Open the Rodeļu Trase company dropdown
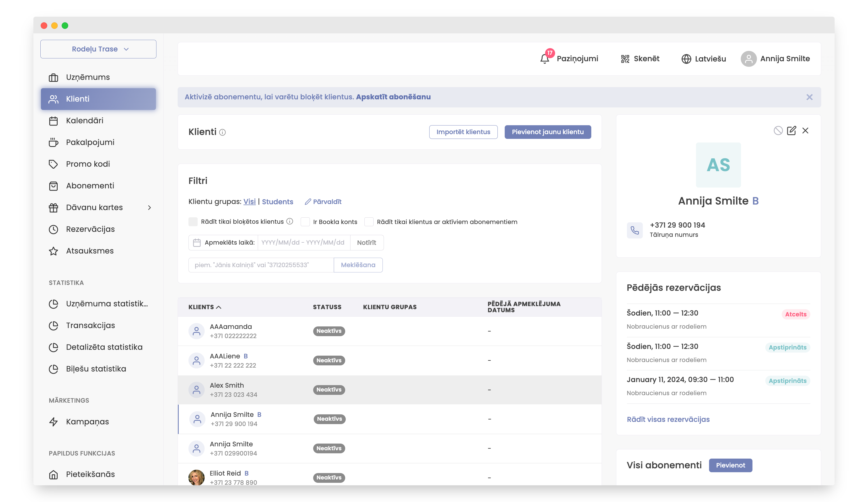This screenshot has width=868, height=502. click(98, 49)
